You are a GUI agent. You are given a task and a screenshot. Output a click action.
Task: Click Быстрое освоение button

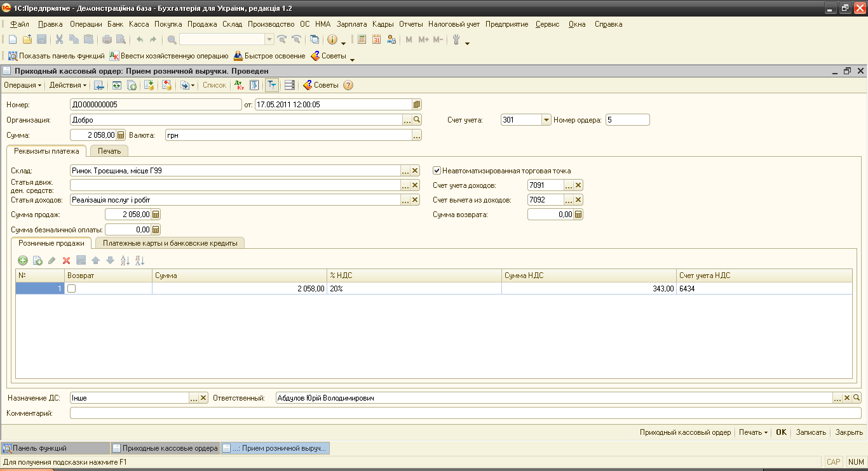coord(269,56)
